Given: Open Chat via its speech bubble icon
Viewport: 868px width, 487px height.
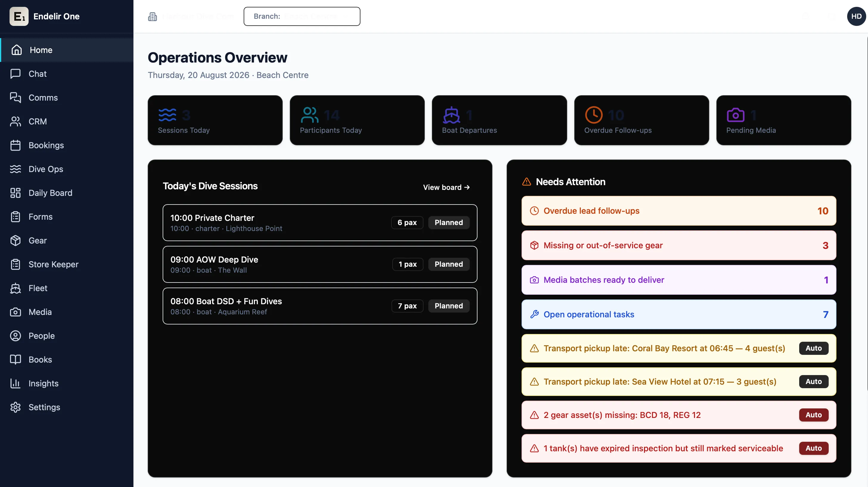Looking at the screenshot, I should [15, 74].
